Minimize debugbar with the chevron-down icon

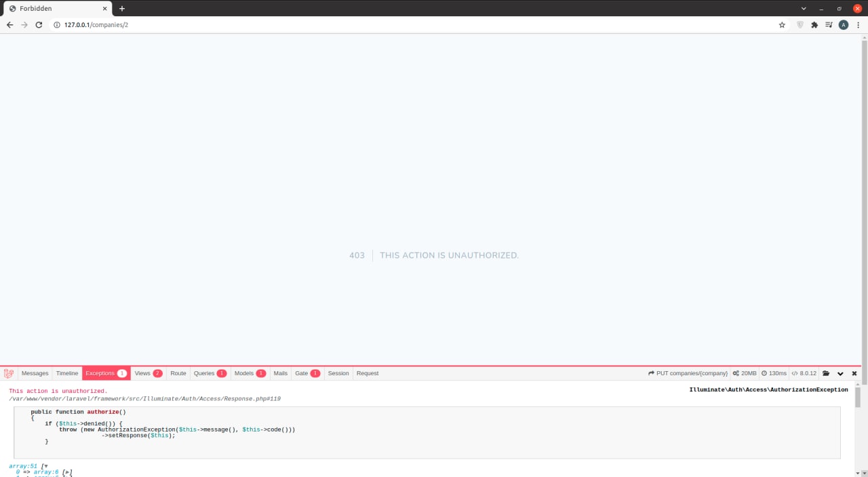click(x=840, y=373)
